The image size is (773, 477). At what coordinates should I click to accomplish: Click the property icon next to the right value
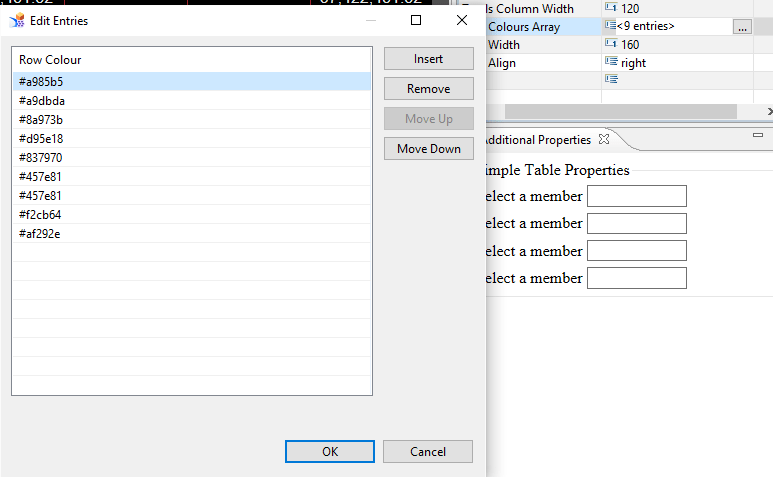pos(610,62)
